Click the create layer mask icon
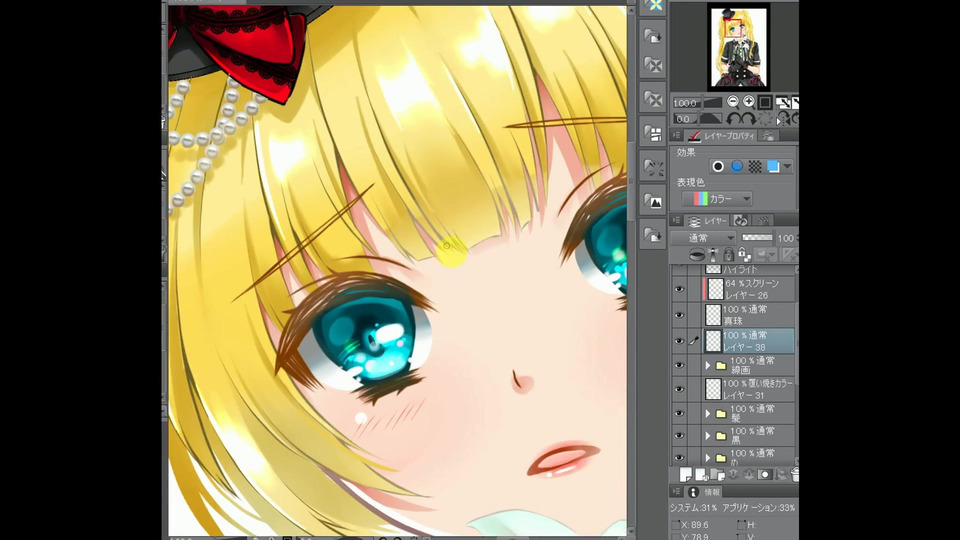The image size is (960, 540). pyautogui.click(x=764, y=474)
